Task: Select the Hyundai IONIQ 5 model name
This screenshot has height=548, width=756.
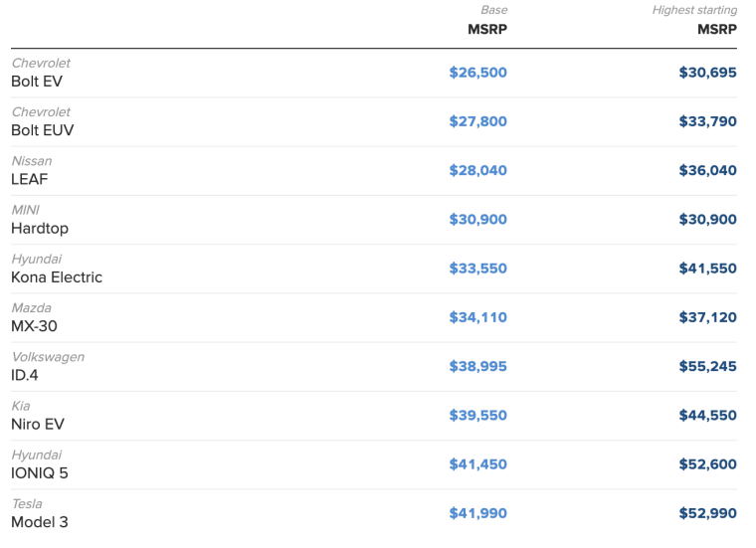Action: [x=40, y=472]
